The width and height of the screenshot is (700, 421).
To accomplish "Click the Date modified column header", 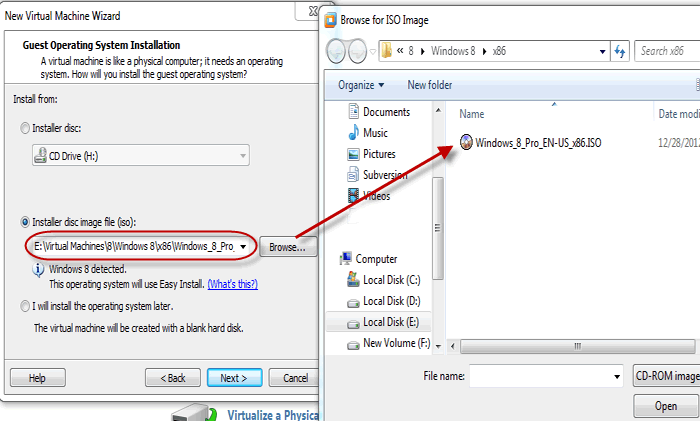I will [679, 114].
